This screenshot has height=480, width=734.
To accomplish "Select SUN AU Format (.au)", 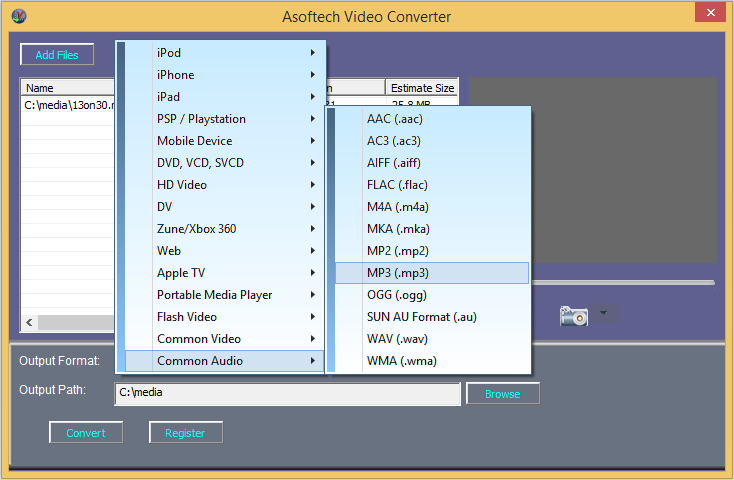I will (x=432, y=317).
